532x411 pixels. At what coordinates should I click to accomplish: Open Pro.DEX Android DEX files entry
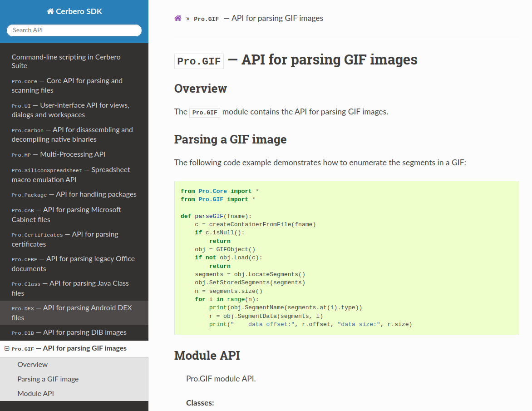(x=74, y=313)
